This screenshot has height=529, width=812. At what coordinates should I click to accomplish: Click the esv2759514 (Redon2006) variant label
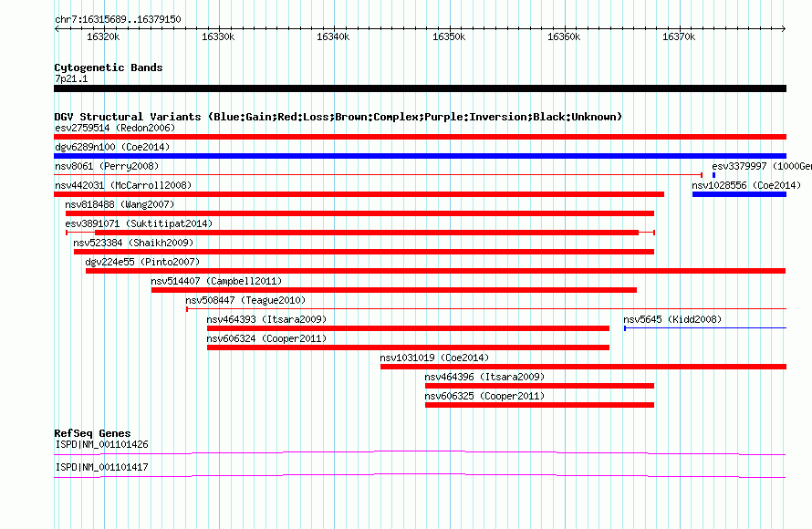click(x=115, y=128)
